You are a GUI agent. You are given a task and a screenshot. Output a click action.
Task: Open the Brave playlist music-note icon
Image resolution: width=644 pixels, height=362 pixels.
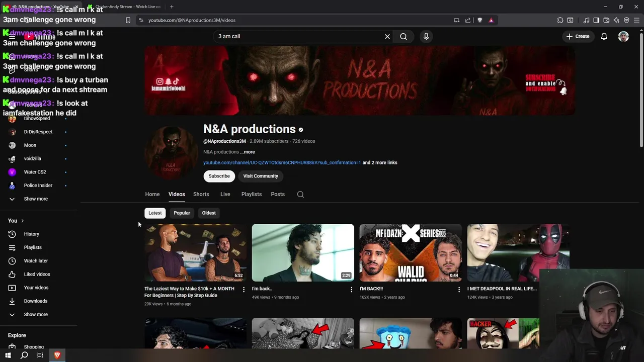pos(586,20)
